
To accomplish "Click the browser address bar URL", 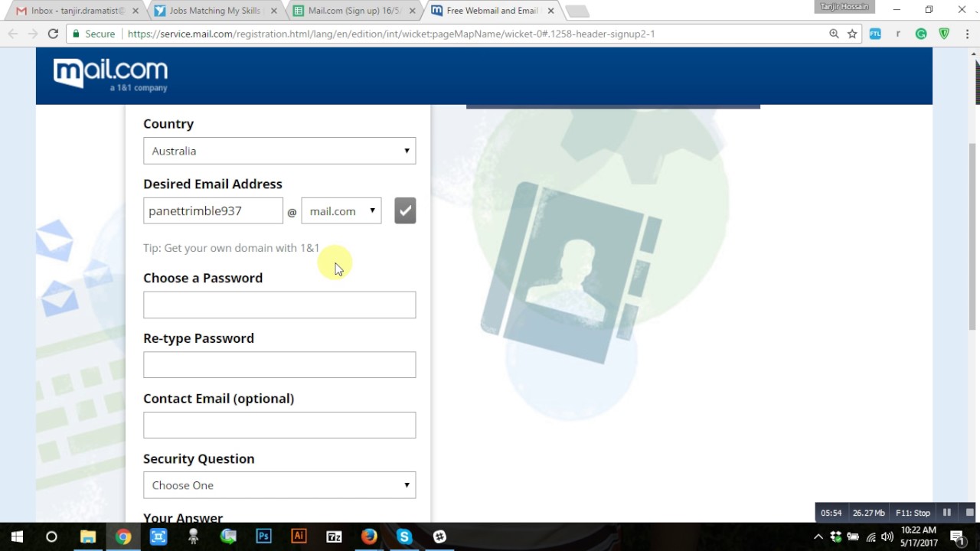I will [x=391, y=34].
